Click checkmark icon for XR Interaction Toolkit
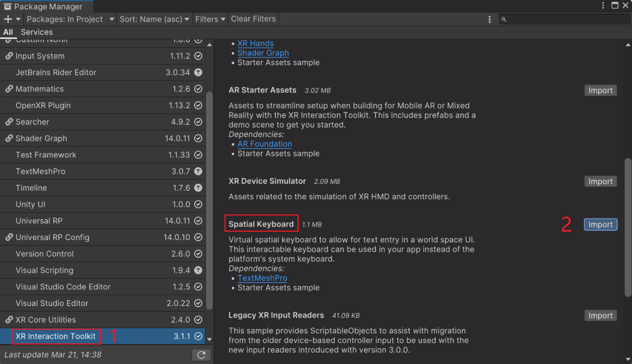The image size is (632, 364). coord(198,336)
